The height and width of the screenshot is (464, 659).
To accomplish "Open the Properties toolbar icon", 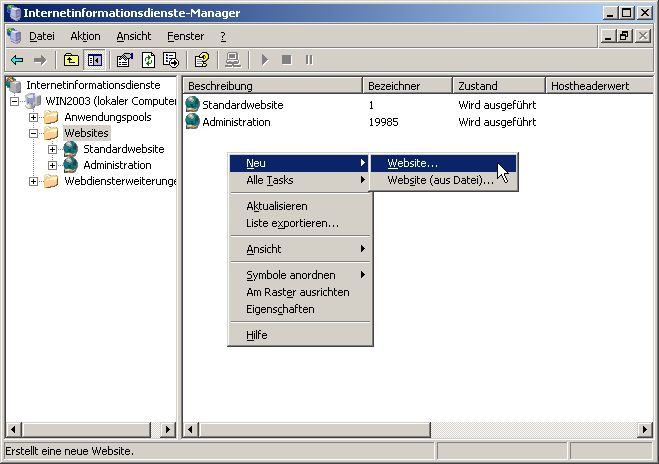I will (x=125, y=60).
